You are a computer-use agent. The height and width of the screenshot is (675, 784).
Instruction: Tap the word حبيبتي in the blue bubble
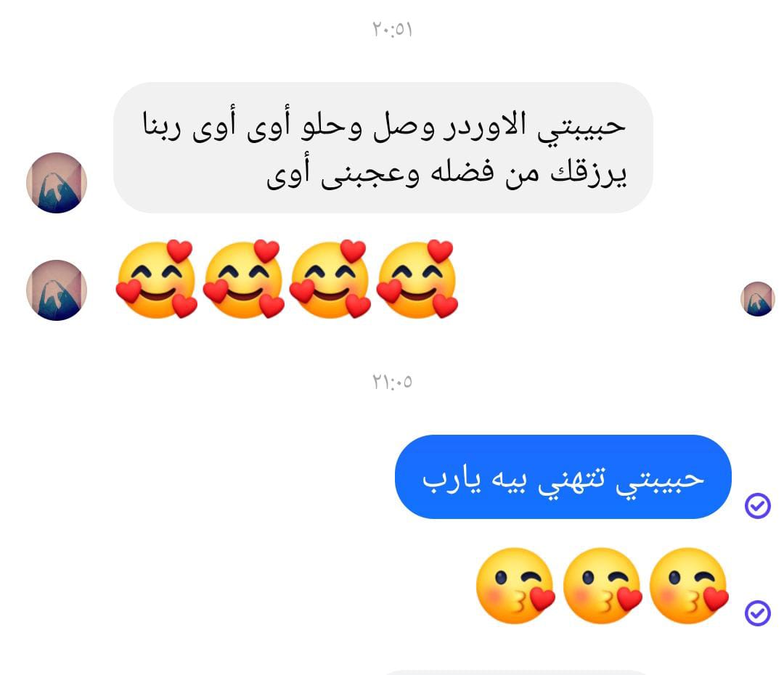(659, 480)
